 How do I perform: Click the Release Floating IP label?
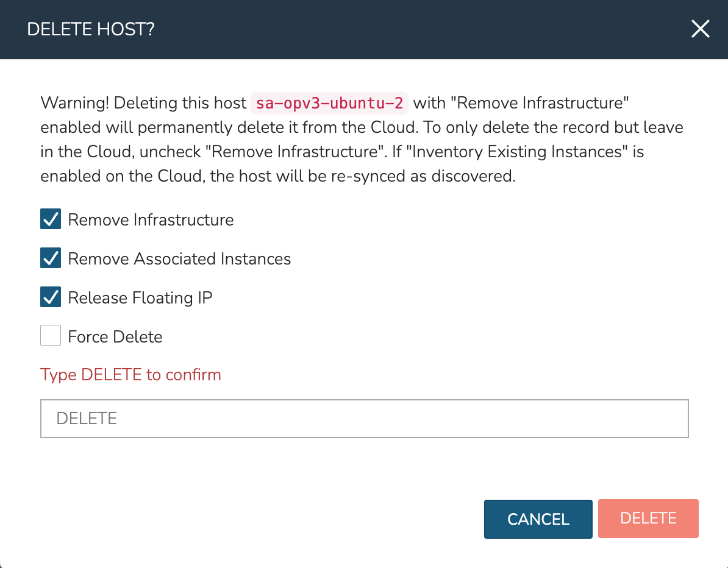(x=140, y=297)
